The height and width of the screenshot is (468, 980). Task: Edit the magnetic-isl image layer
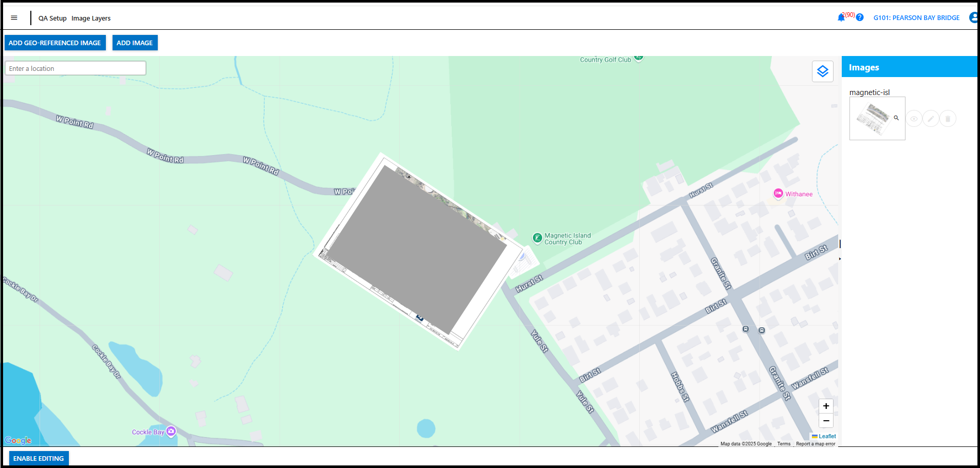[x=931, y=119]
